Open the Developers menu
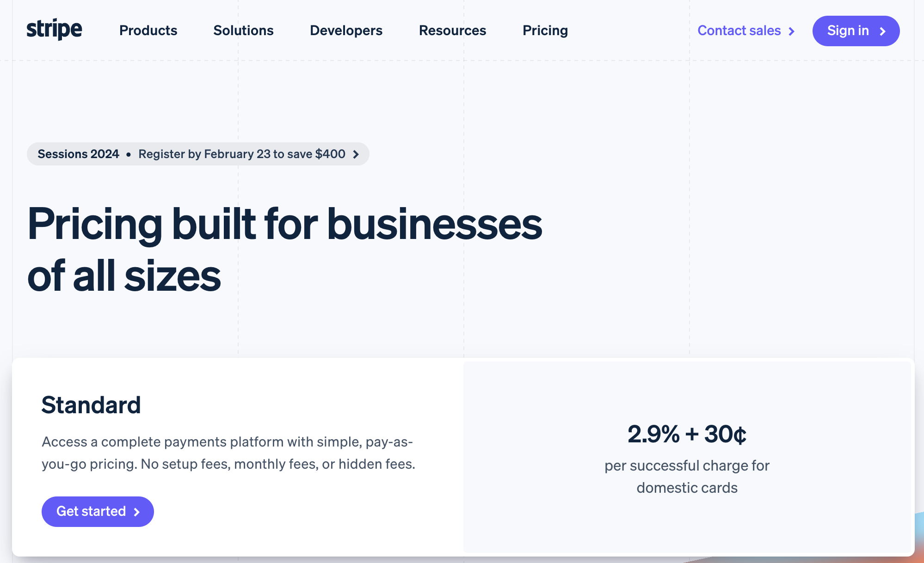This screenshot has height=563, width=924. (x=346, y=31)
